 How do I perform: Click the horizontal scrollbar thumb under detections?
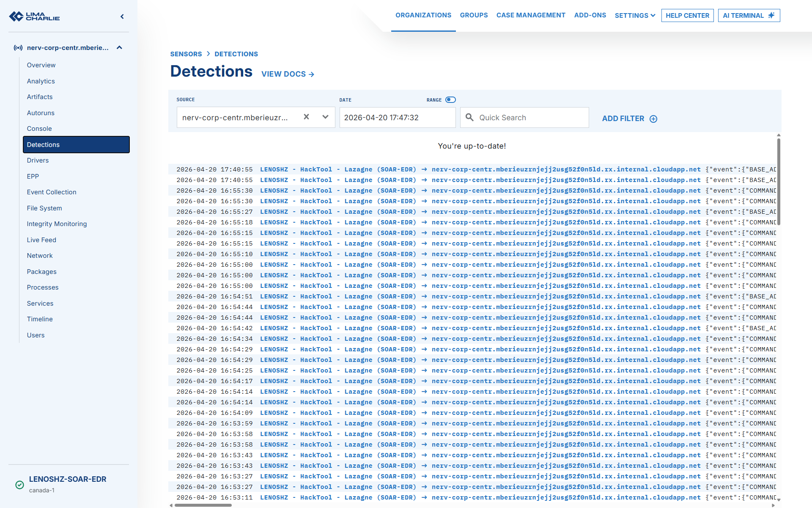click(203, 505)
